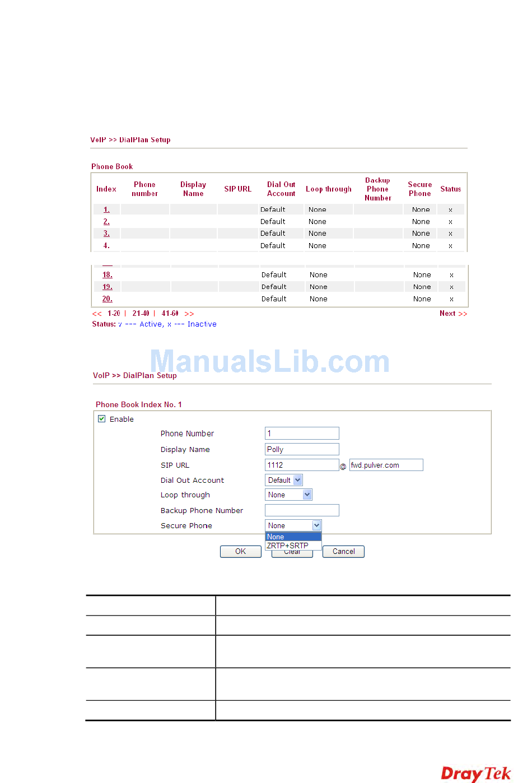Click the Loop through column header
532x783 pixels.
pyautogui.click(x=329, y=189)
